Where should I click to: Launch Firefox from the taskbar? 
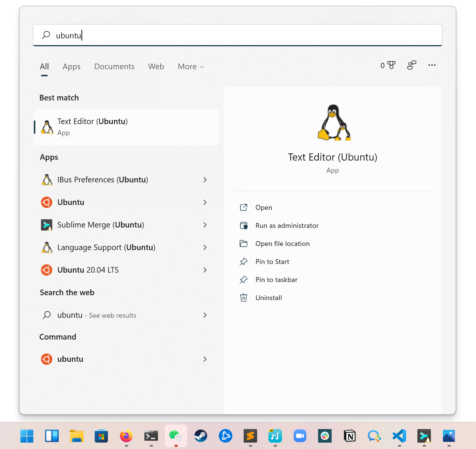(x=126, y=436)
